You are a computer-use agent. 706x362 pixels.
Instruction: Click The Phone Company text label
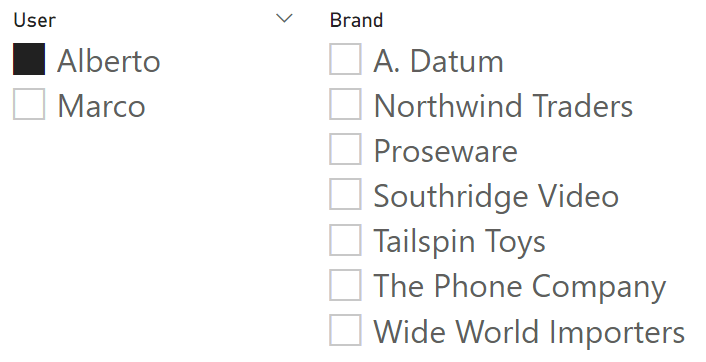[520, 287]
